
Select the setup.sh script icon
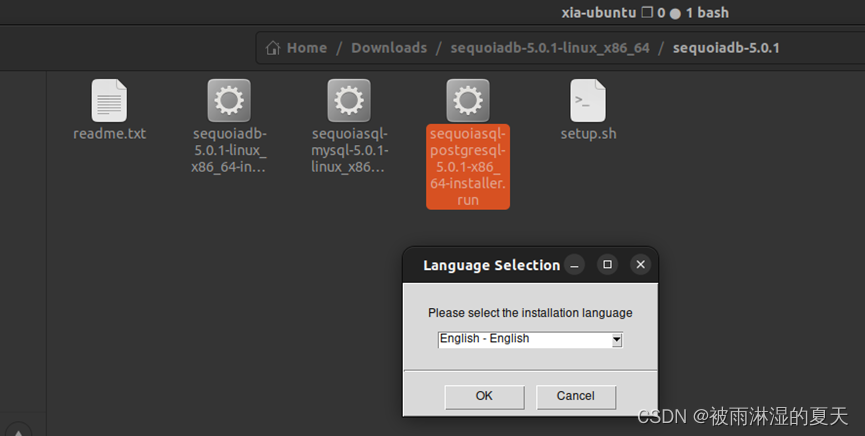pos(588,100)
